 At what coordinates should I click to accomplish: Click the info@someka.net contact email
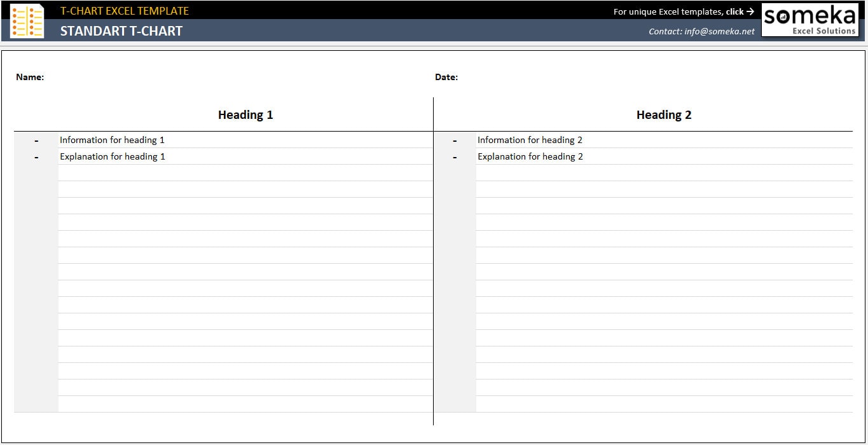click(x=719, y=31)
